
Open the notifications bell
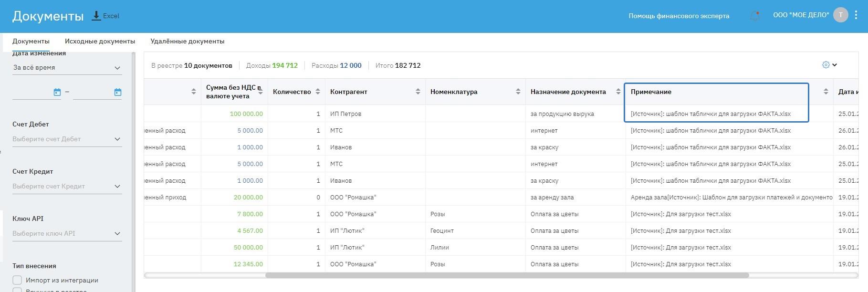[754, 16]
